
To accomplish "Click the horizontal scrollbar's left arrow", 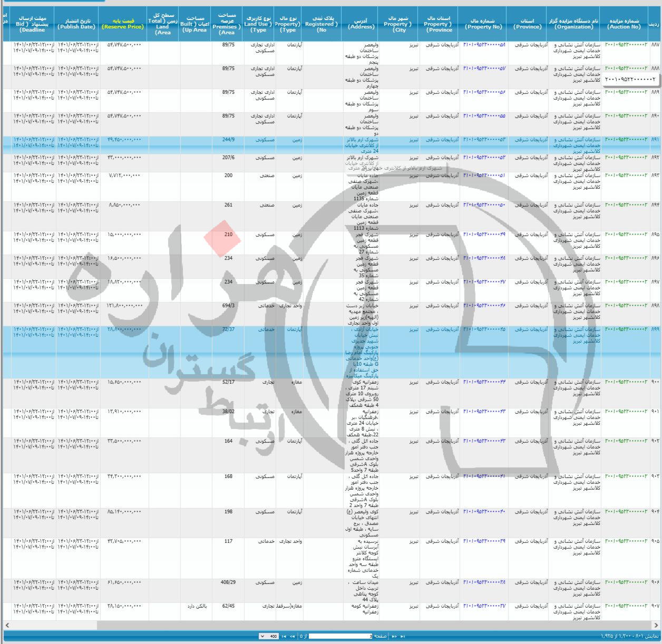I will (x=6, y=625).
